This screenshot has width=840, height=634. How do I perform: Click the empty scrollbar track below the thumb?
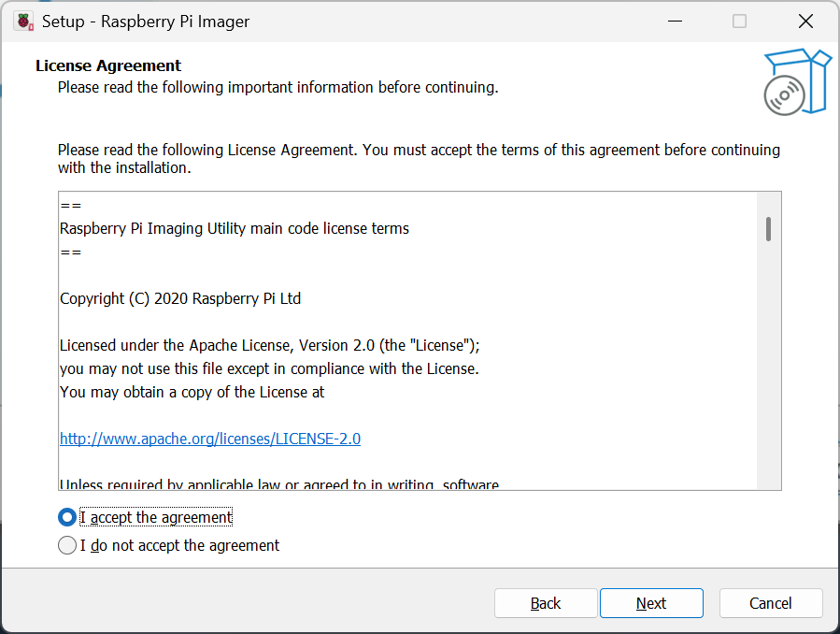coord(768,374)
